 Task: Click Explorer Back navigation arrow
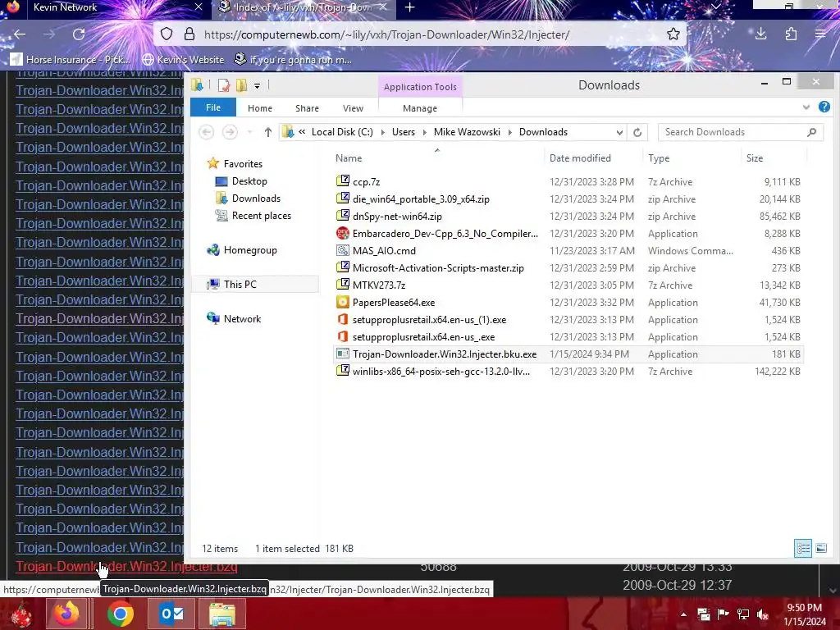(x=206, y=132)
